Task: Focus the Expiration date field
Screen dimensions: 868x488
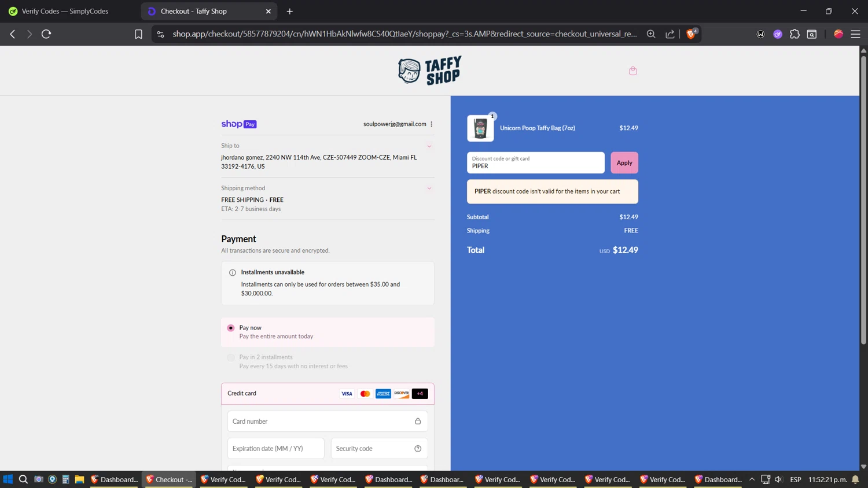Action: [276, 449]
